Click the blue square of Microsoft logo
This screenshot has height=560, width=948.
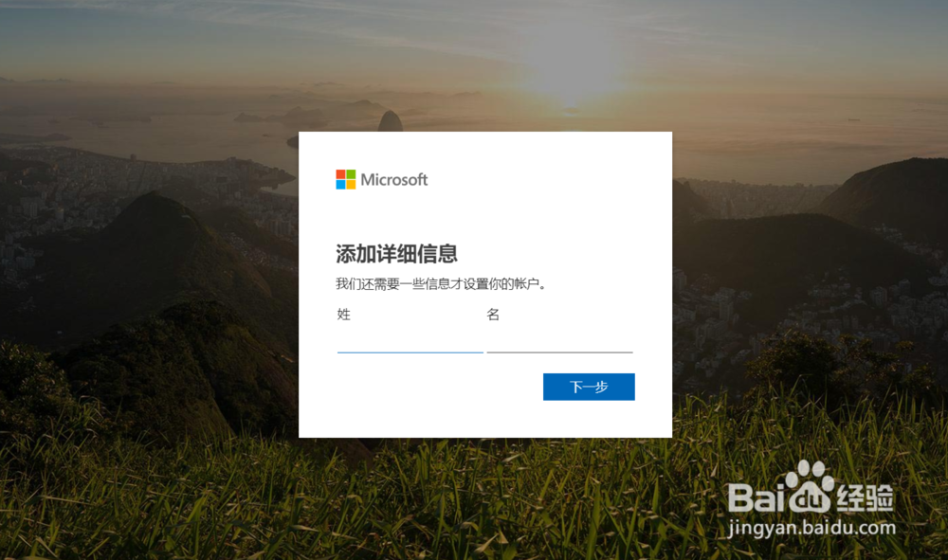[x=341, y=184]
